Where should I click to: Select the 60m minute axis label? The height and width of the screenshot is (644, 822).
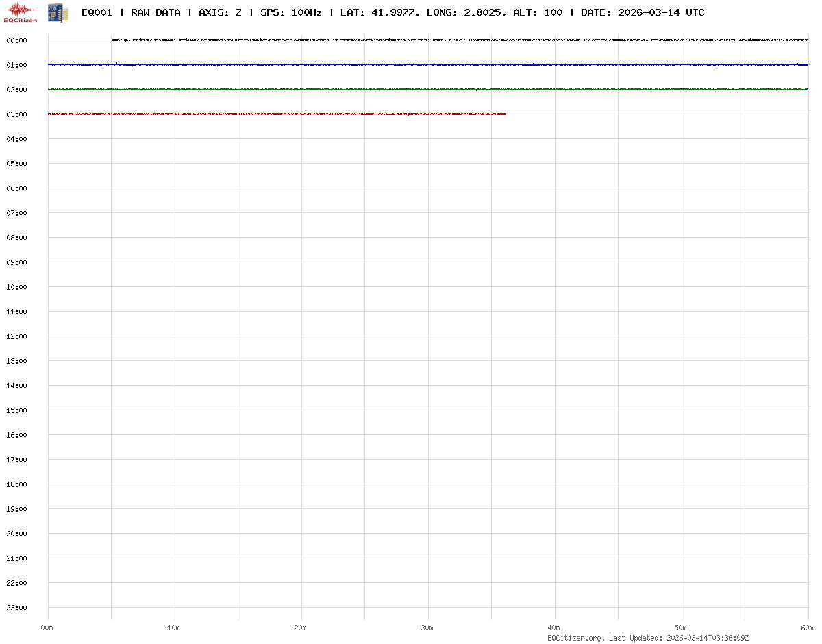coord(808,628)
